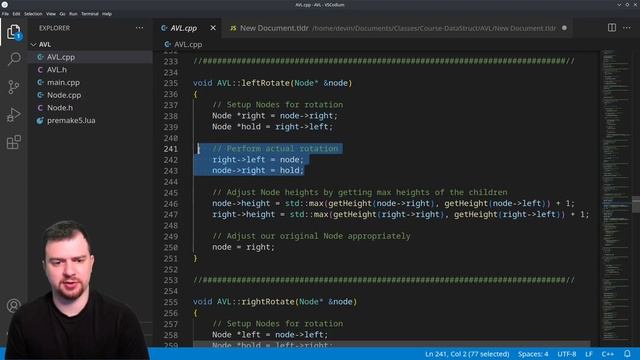
Task: Click the AVL.cpp file icon in explorer
Action: pos(40,57)
